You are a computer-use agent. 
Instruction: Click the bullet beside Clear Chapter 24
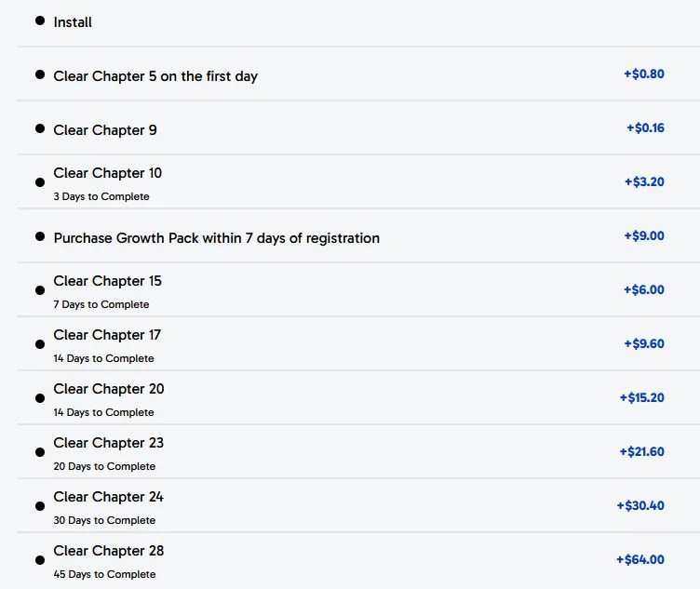pyautogui.click(x=40, y=506)
